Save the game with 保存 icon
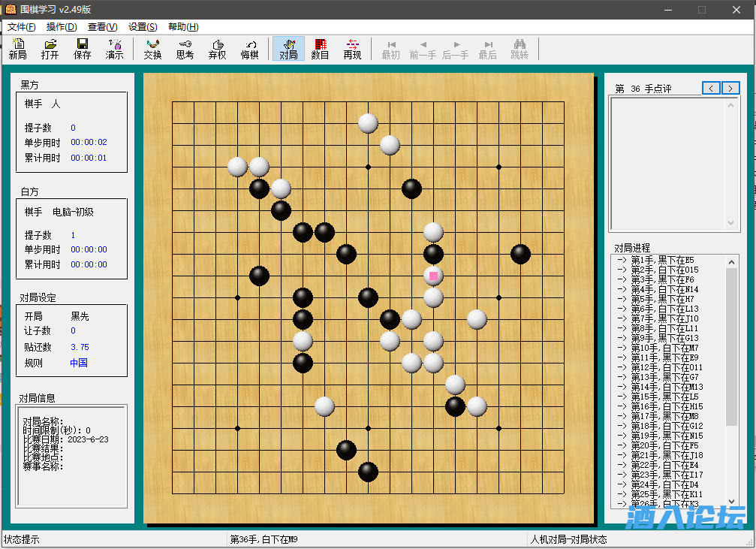The width and height of the screenshot is (756, 549). pos(83,49)
